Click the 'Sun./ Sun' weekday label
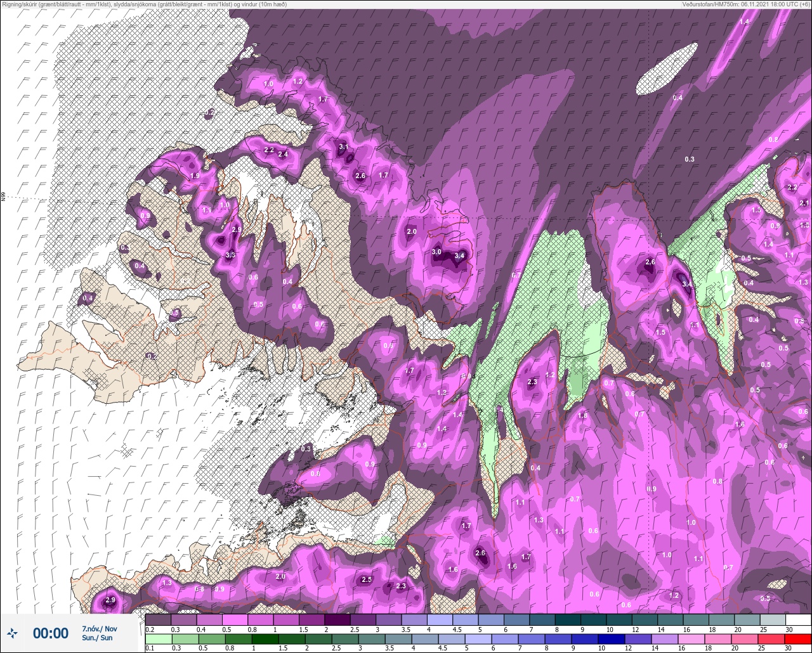 (x=97, y=637)
